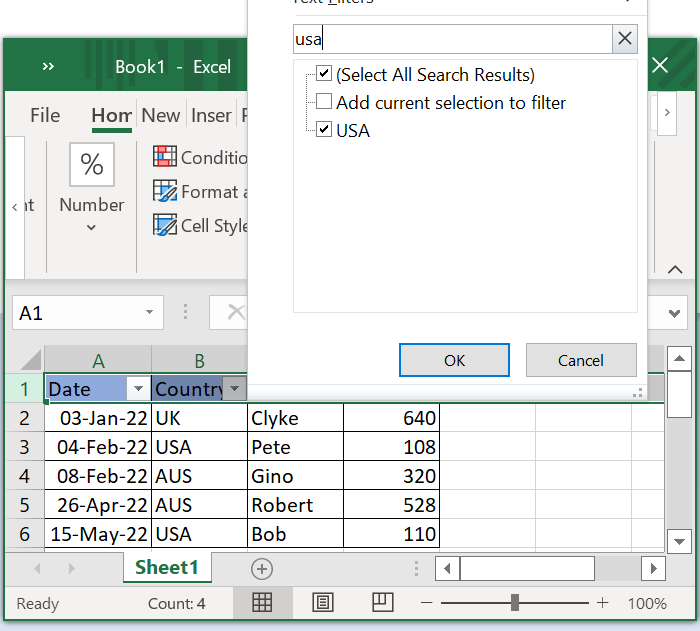Open the File menu tab
The image size is (700, 631).
click(x=45, y=115)
